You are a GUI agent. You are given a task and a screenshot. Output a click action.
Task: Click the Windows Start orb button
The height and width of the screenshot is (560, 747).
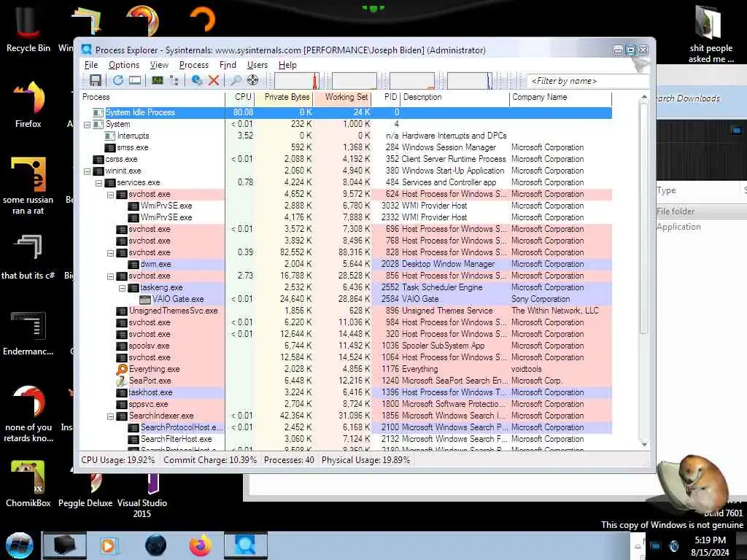[20, 545]
